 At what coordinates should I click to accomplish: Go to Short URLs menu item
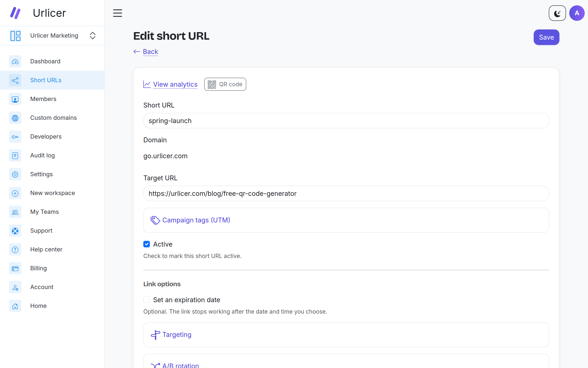click(x=52, y=80)
